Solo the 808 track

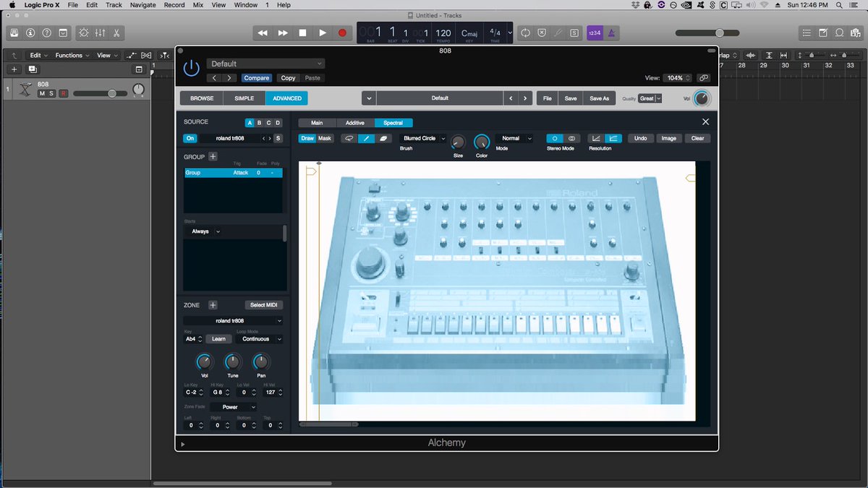tap(51, 93)
